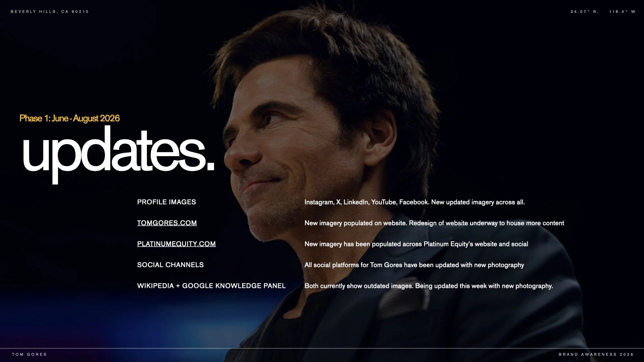This screenshot has width=644, height=362.
Task: Click the 'New imagery populated on website' line
Action: point(434,223)
